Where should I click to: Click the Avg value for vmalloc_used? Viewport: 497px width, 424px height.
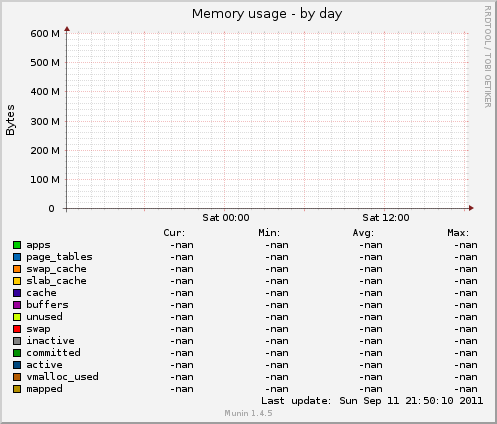[x=371, y=377]
